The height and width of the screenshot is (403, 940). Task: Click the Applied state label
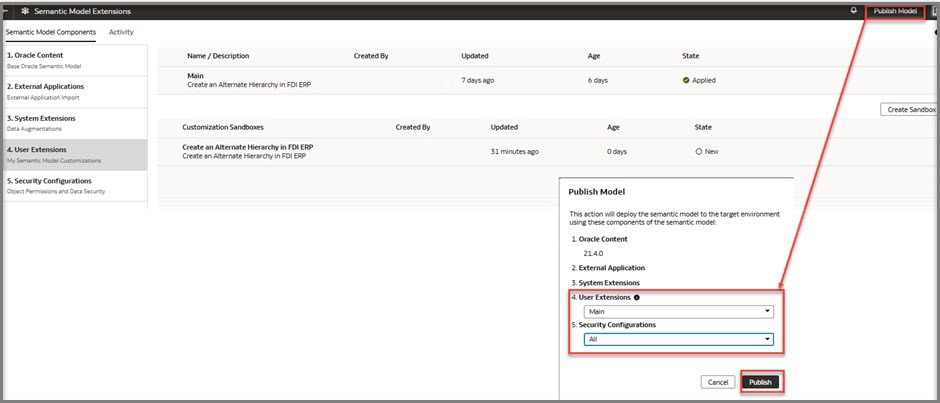[704, 80]
